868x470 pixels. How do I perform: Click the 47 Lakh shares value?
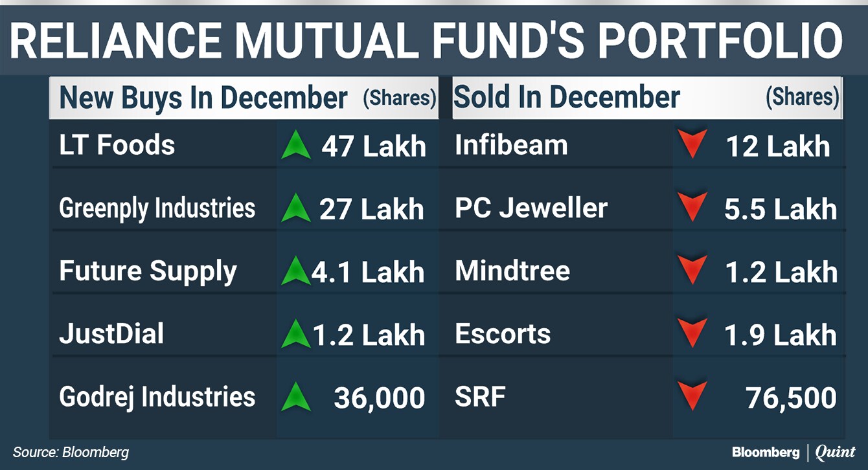click(x=374, y=146)
